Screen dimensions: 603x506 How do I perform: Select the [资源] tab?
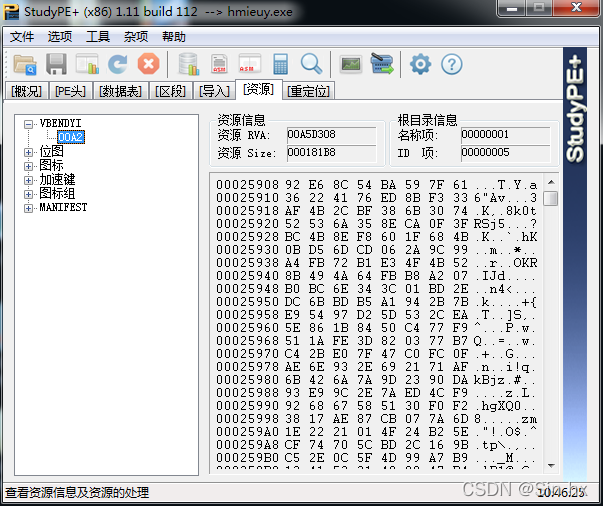pyautogui.click(x=258, y=90)
